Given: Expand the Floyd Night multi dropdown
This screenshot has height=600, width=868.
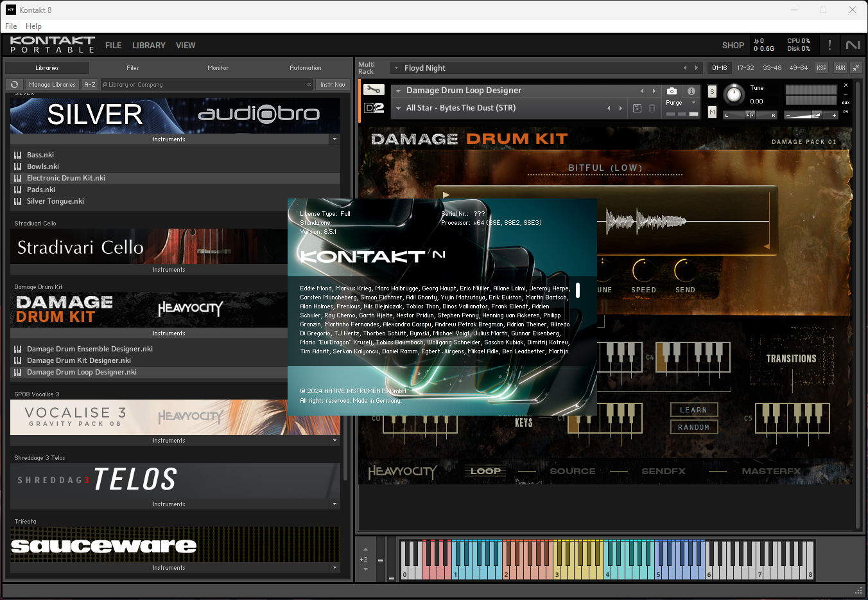Looking at the screenshot, I should coord(397,68).
